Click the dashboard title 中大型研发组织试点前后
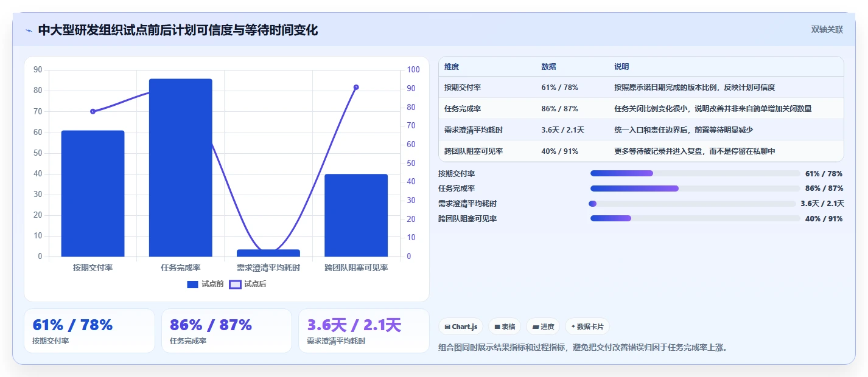Screen dimensions: 868x377 (x=178, y=30)
